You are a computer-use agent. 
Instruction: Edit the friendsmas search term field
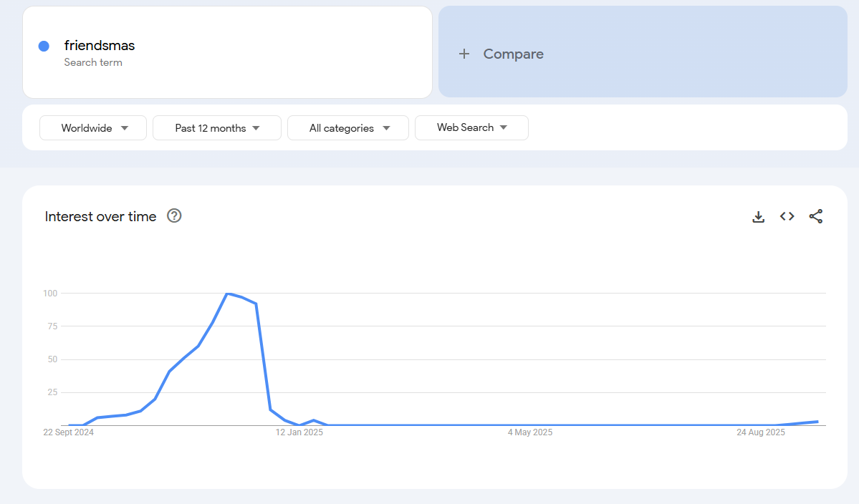(227, 52)
